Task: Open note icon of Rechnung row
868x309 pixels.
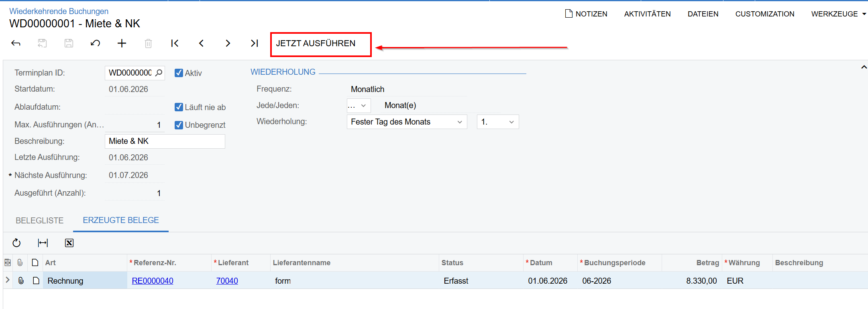Action: 36,280
